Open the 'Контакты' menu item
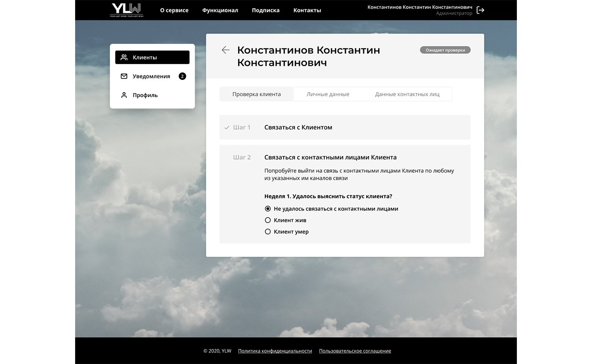The height and width of the screenshot is (364, 592). (307, 10)
